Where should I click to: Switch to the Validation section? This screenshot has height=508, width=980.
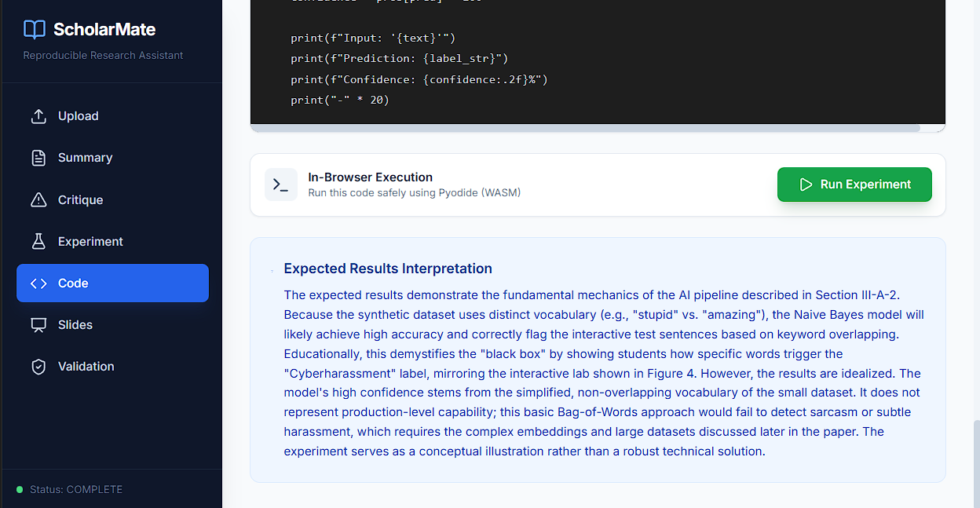(x=86, y=367)
